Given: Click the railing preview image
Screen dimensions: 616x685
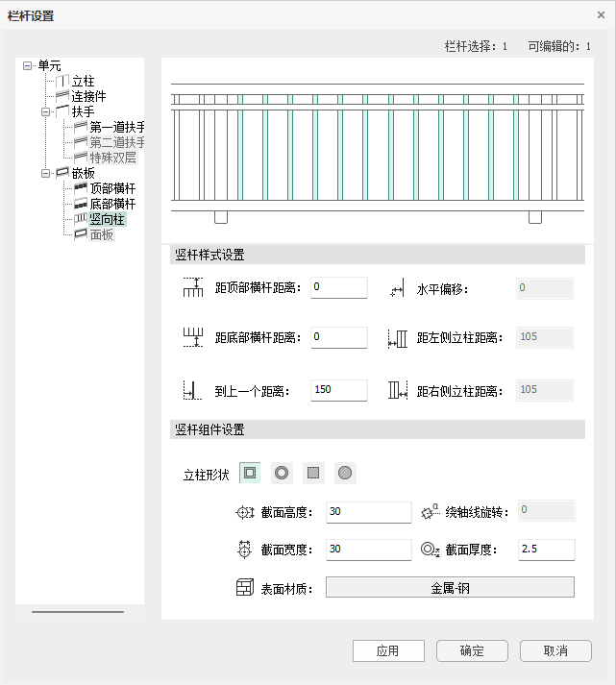Looking at the screenshot, I should click(378, 150).
